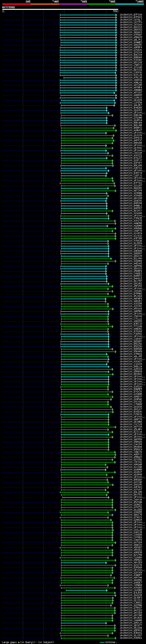This screenshot has width=146, height=644.
Task: Click UniRef100_B3EA02 label
Action: [131, 633]
